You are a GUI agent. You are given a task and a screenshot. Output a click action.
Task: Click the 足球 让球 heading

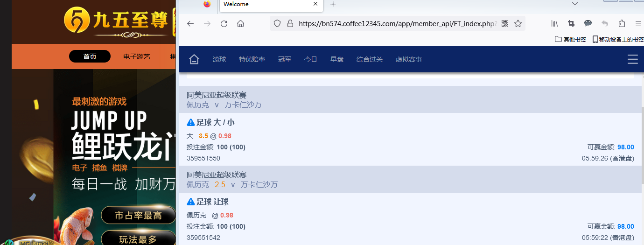(x=212, y=202)
